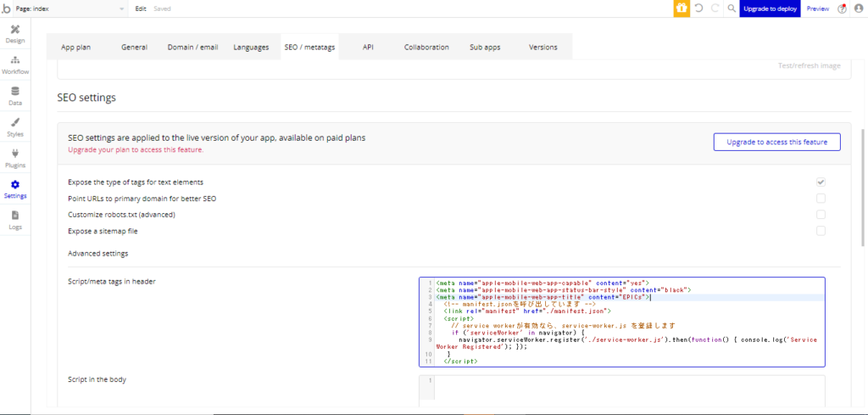
Task: Enable Expose a sitemap file
Action: (821, 231)
